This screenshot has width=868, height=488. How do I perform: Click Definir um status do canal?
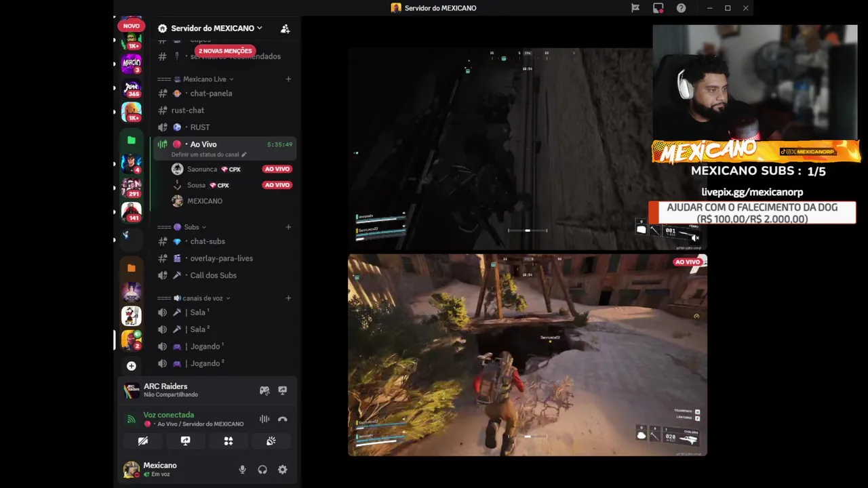205,155
